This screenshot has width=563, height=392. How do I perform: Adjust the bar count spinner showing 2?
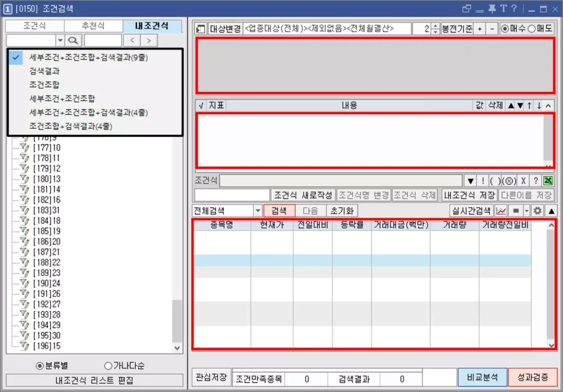(x=435, y=29)
